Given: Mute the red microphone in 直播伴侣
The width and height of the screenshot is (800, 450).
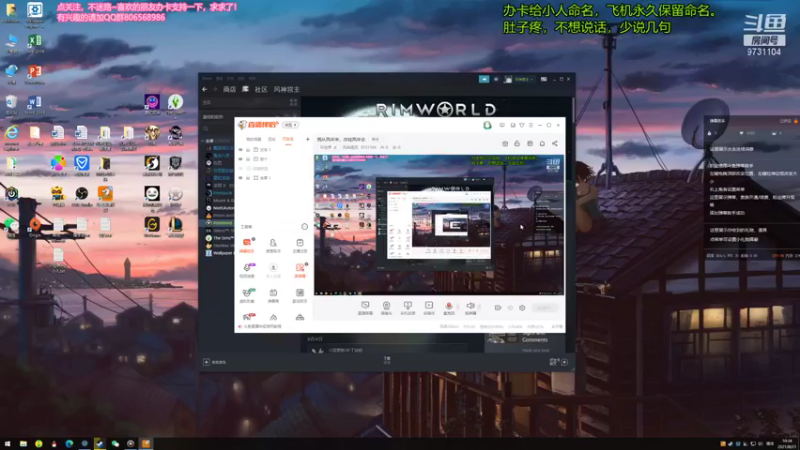Looking at the screenshot, I should [x=449, y=308].
